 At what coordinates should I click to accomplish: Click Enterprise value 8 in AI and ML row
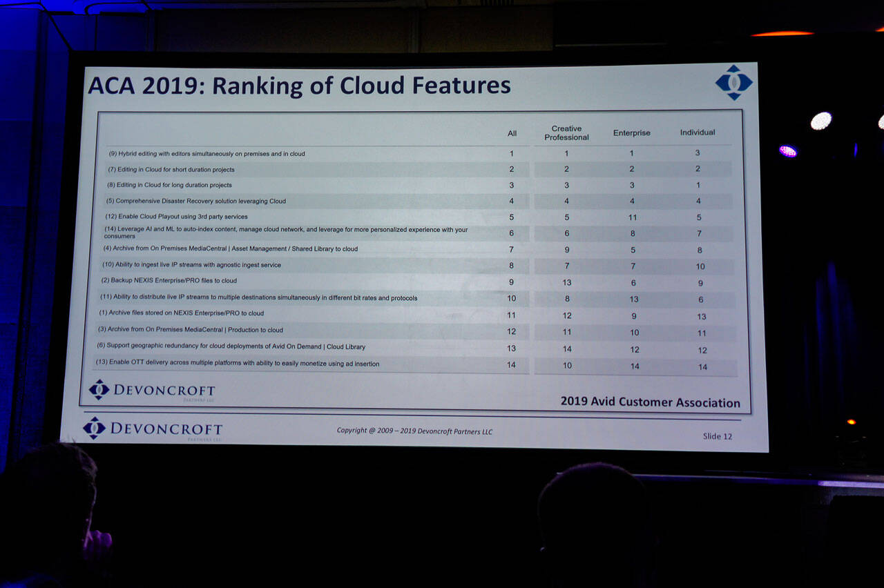coord(633,234)
